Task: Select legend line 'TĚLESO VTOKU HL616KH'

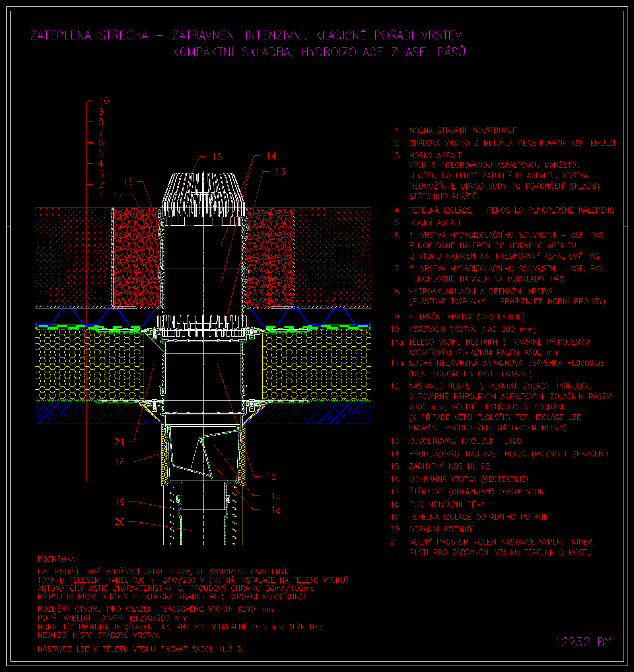Action: coord(453,342)
